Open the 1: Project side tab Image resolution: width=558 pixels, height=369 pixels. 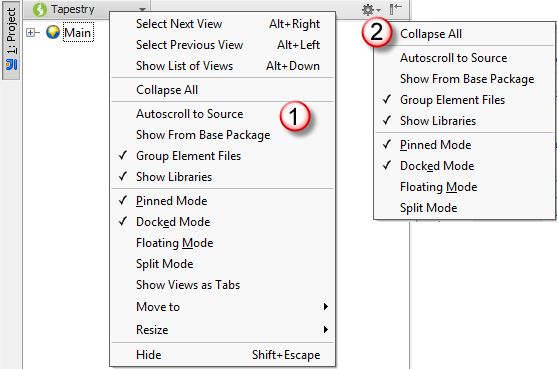(11, 40)
